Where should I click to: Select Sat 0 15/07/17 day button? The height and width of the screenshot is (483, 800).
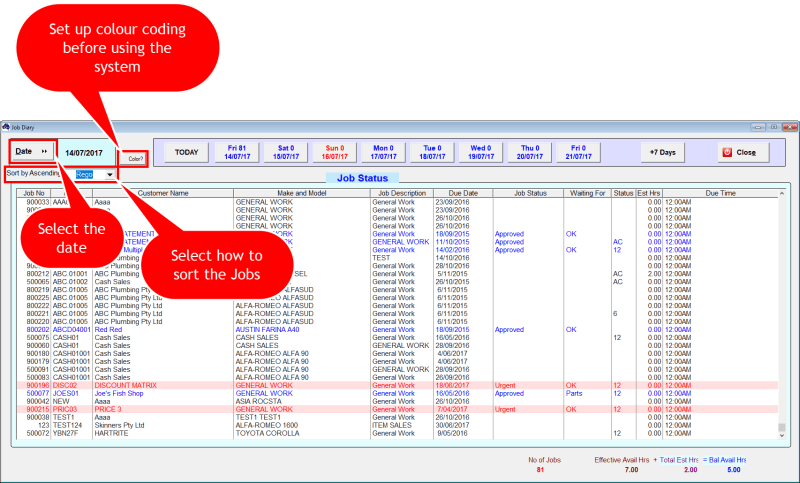286,152
